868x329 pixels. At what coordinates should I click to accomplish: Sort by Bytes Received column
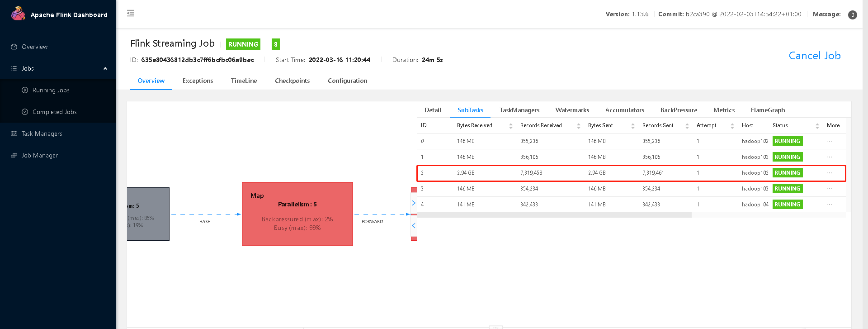511,126
